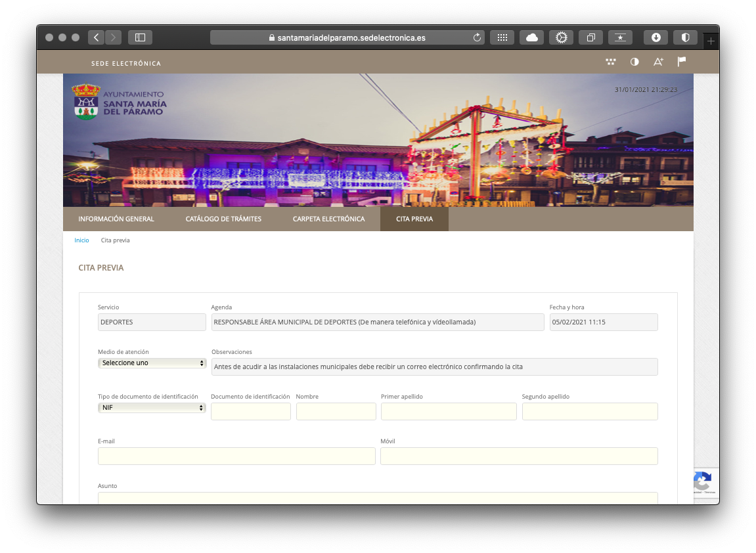
Task: Click the macOS window zoom button
Action: pos(76,37)
